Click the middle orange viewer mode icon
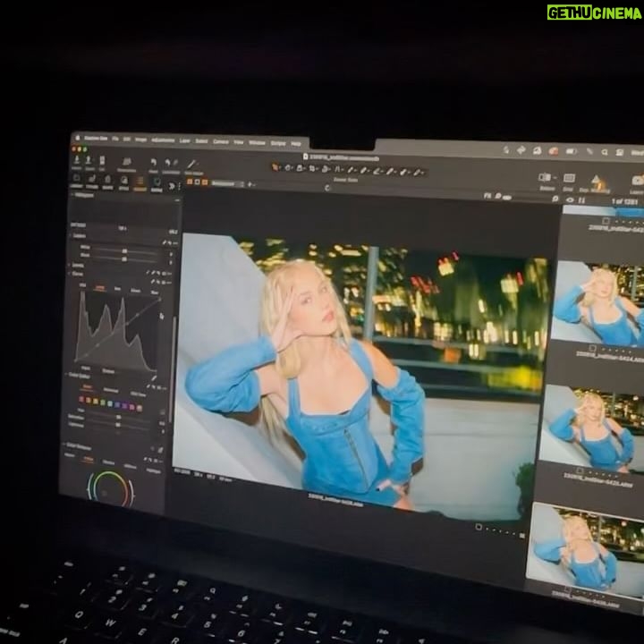 pos(197,182)
